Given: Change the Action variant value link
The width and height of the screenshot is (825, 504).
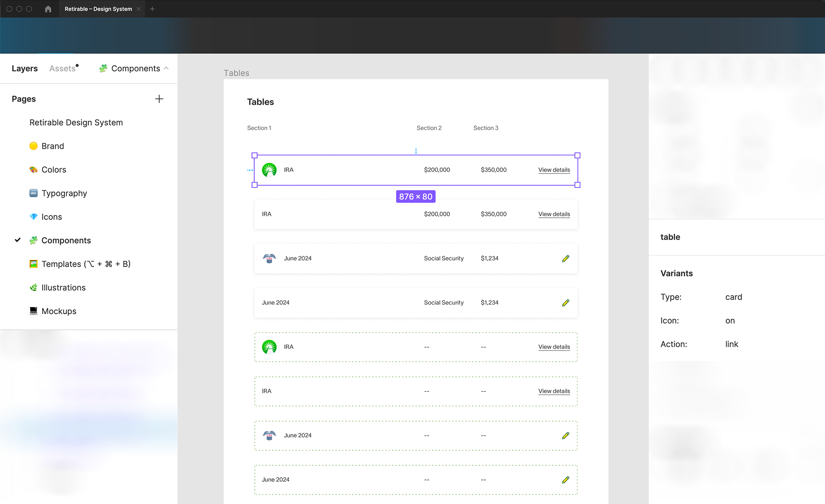Looking at the screenshot, I should (731, 344).
